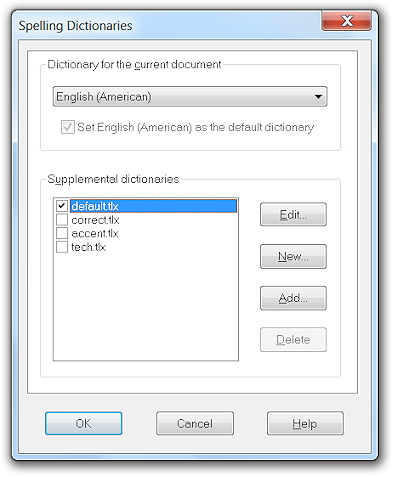The width and height of the screenshot is (393, 477).
Task: Toggle the default dictionary checkbox
Action: click(x=68, y=127)
